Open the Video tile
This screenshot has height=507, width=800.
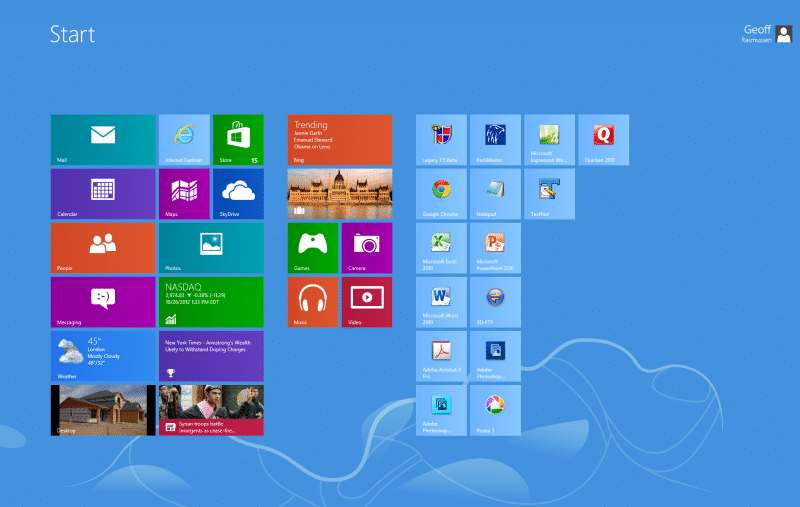(367, 302)
